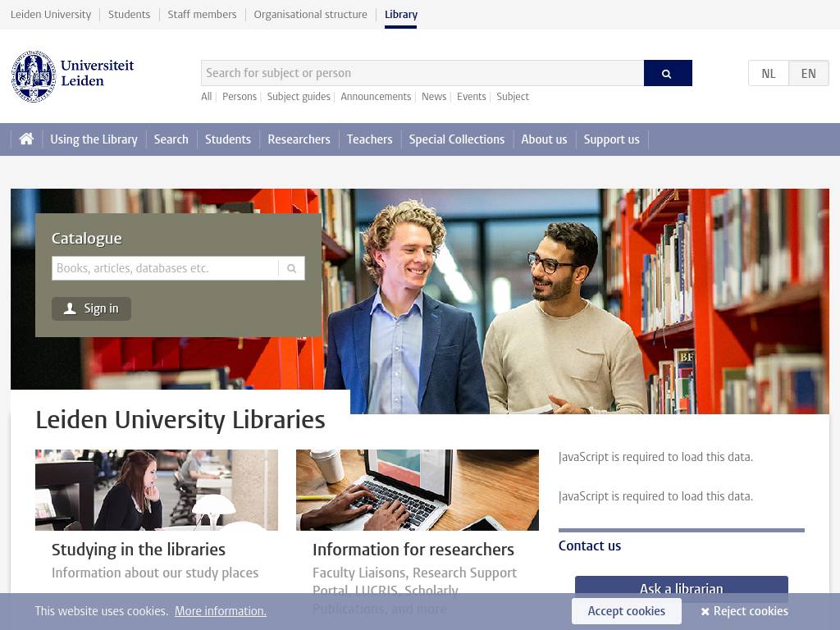This screenshot has height=630, width=840.
Task: Filter search by Persons
Action: pyautogui.click(x=240, y=97)
